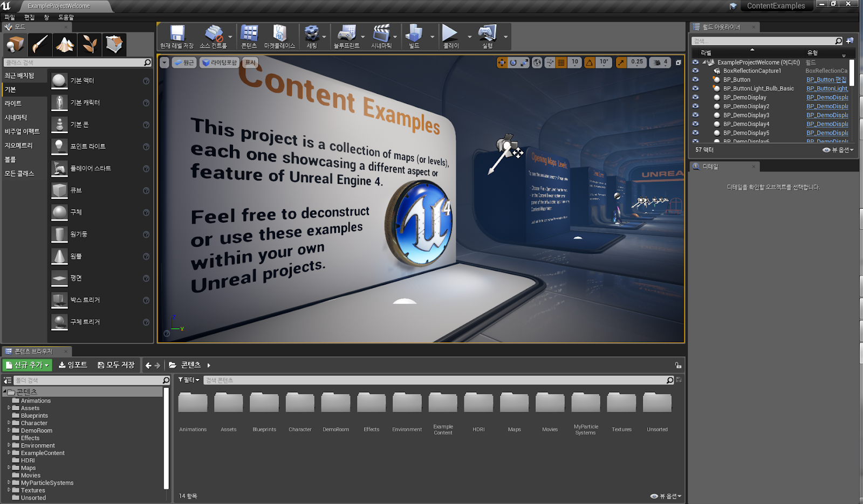863x504 pixels.
Task: Open the 창 window menu
Action: pyautogui.click(x=46, y=17)
